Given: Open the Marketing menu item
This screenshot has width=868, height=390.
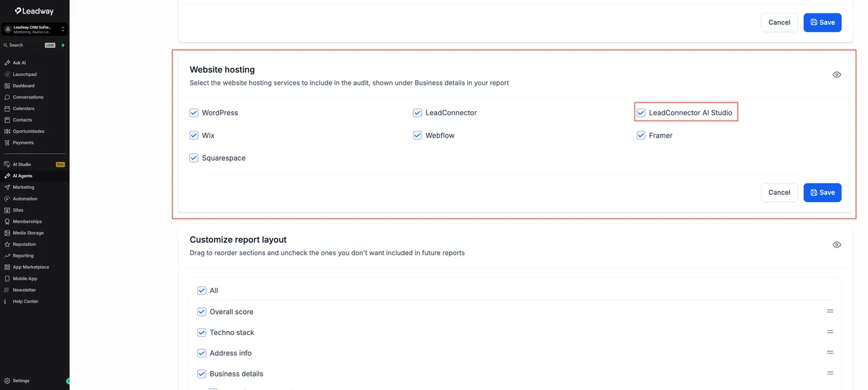Looking at the screenshot, I should (23, 187).
